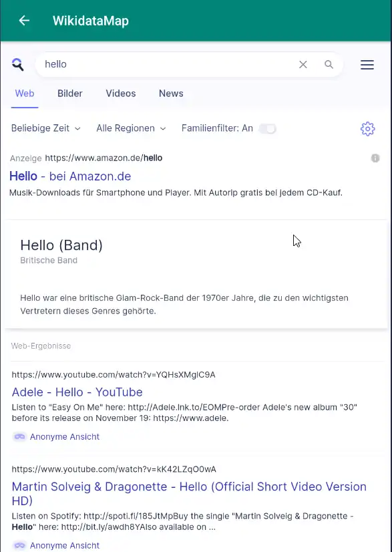Screen dimensions: 392x552
Task: Open the Hello - bei Amazon.de ad link
Action: [70, 176]
